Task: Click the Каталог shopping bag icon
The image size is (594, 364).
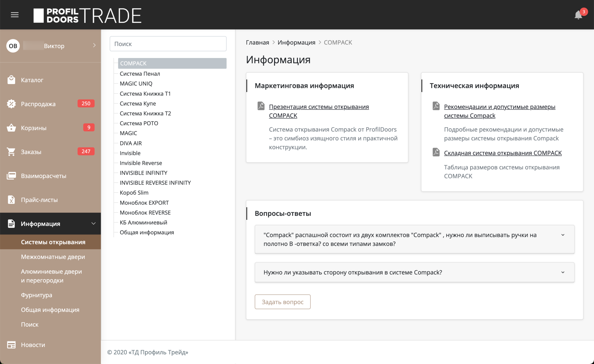Action: click(x=11, y=80)
